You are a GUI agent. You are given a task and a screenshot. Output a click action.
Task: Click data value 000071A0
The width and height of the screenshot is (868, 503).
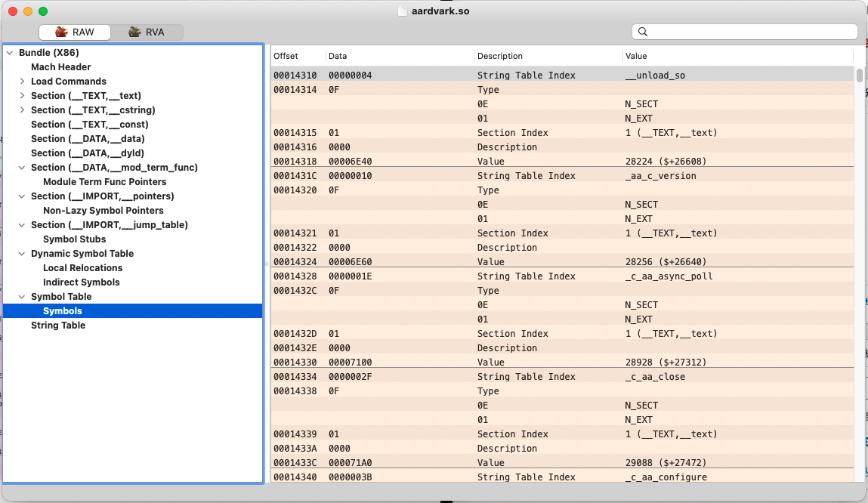(351, 463)
